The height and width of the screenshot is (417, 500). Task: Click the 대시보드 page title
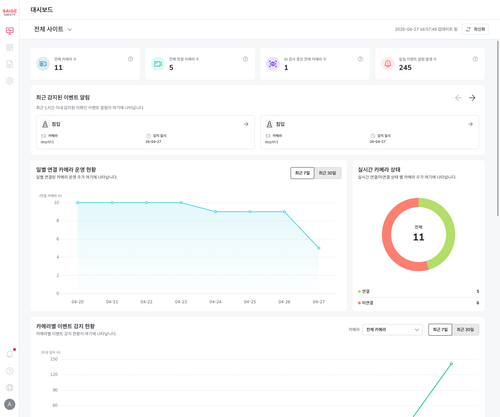pos(42,10)
